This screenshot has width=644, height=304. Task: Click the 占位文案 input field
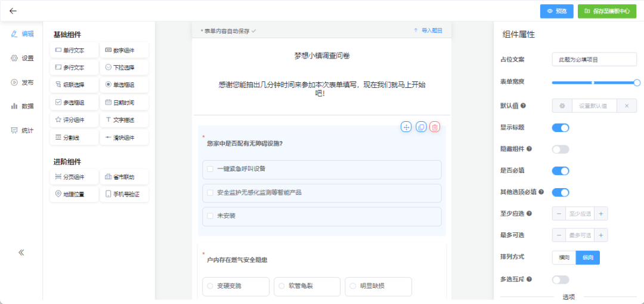pyautogui.click(x=595, y=59)
